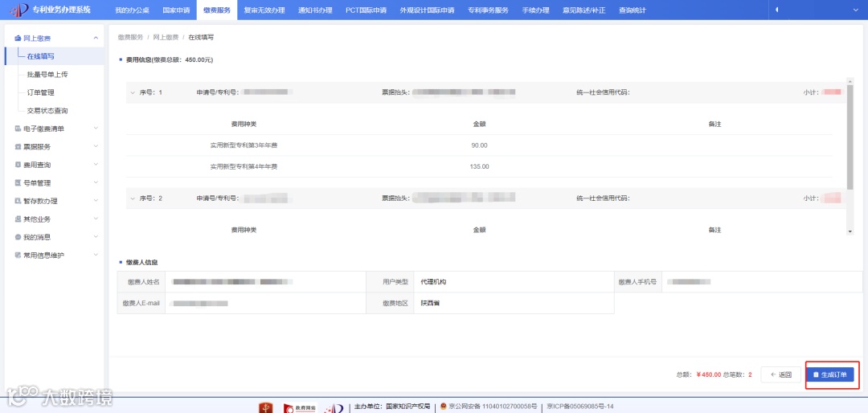Click 缴费服务 in the breadcrumb
Viewport: 868px width, 413px height.
[130, 37]
